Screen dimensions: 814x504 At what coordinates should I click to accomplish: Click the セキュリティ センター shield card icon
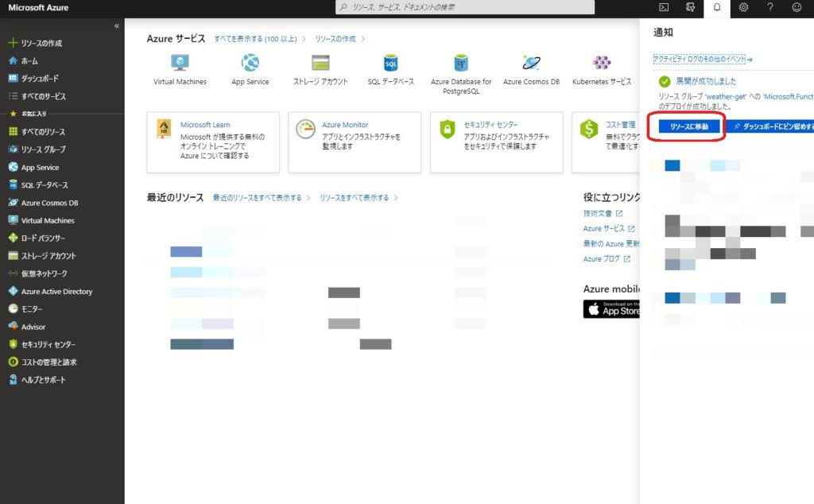point(448,129)
